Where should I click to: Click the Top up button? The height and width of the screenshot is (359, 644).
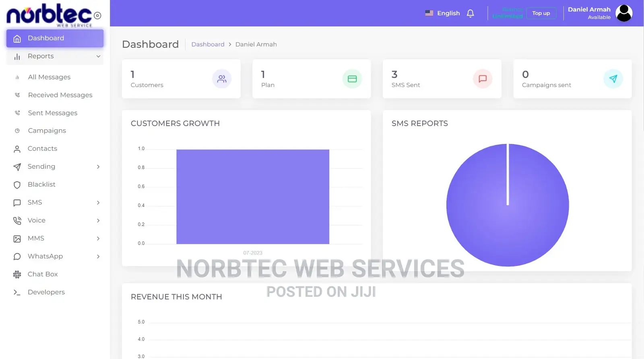[541, 13]
